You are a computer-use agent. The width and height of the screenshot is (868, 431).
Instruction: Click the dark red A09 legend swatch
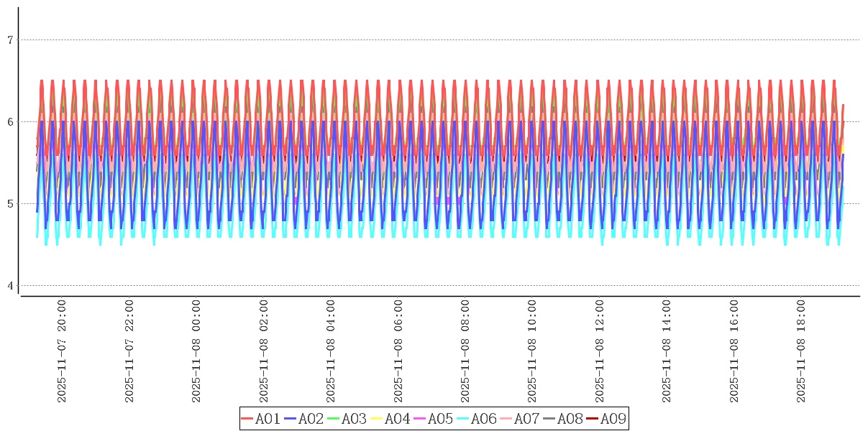(593, 419)
